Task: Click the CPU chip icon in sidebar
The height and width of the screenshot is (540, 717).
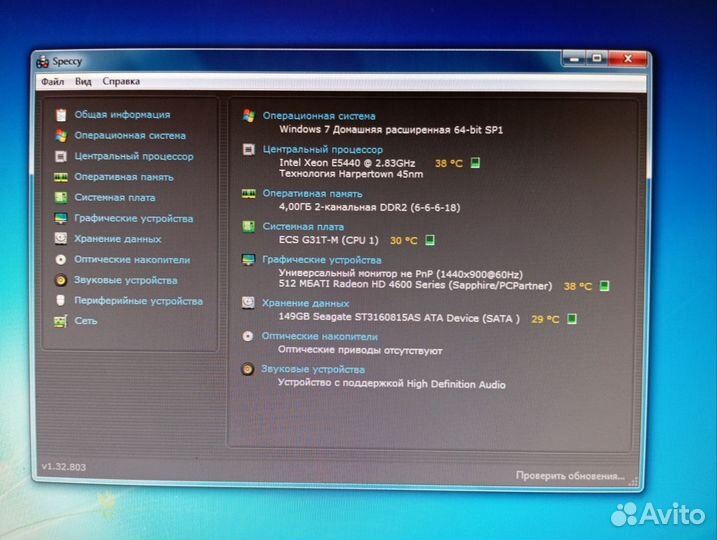Action: tap(61, 156)
